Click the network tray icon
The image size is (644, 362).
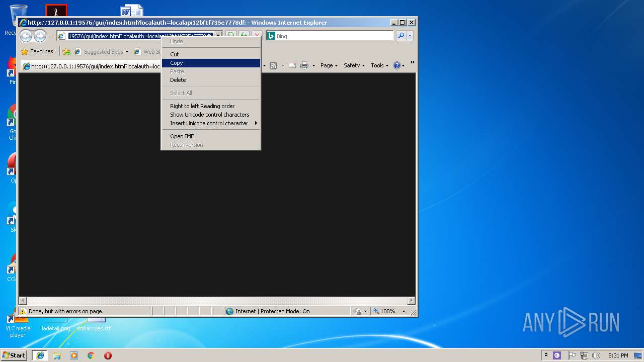coord(584,355)
